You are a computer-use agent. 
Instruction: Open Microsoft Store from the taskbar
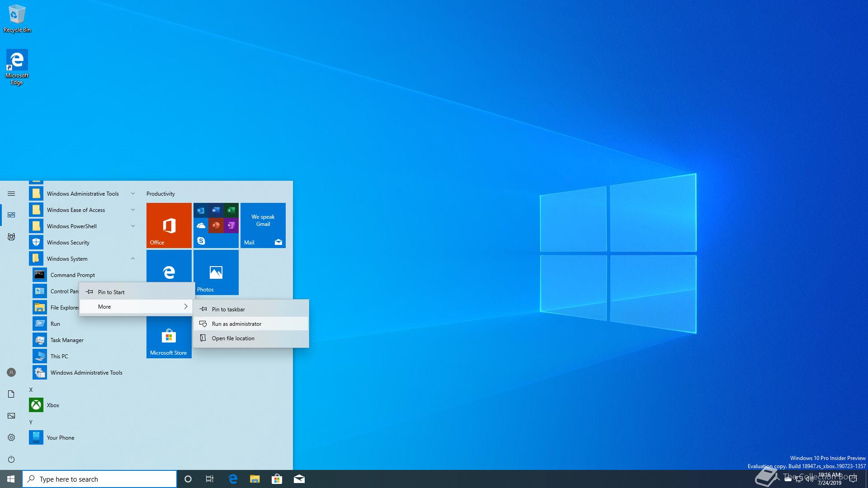click(x=277, y=479)
